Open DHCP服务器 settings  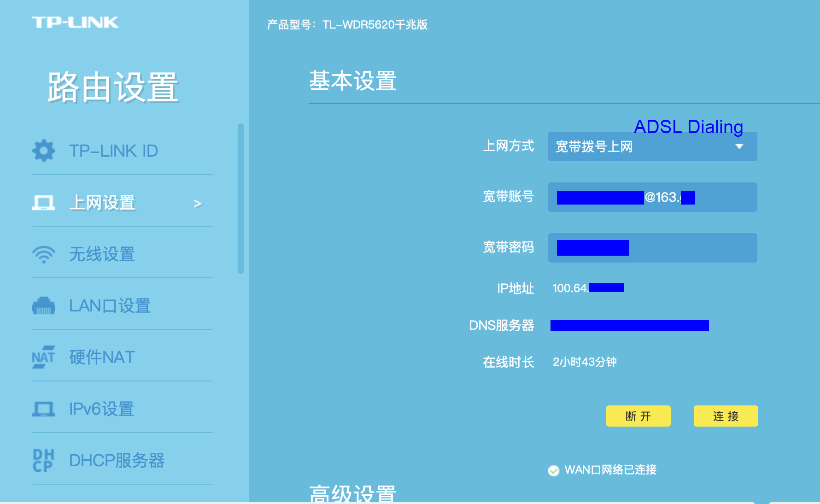coord(123,460)
